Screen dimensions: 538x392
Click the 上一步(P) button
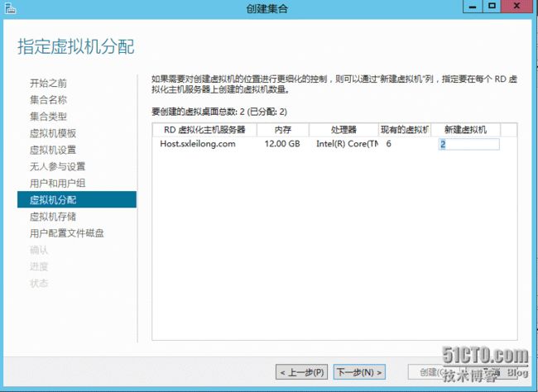301,372
